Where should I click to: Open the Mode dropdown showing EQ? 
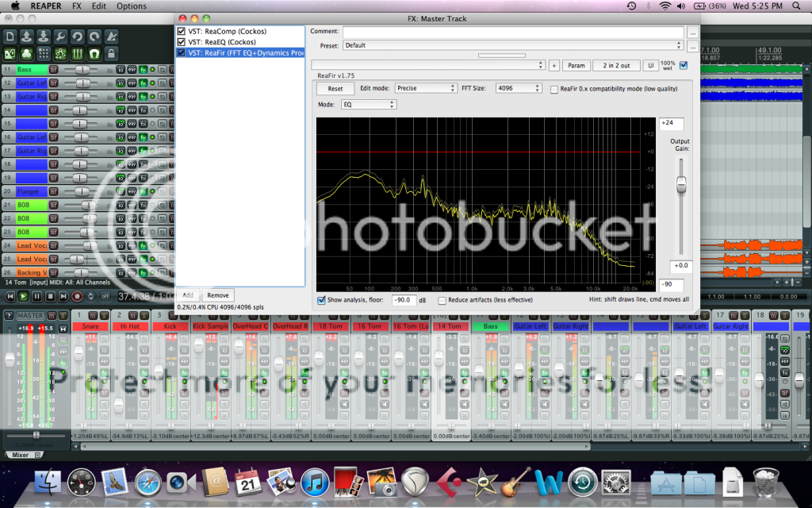coord(368,104)
